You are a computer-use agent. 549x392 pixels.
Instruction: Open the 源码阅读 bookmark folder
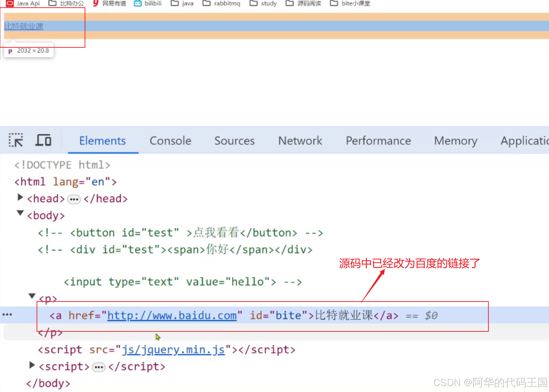(x=303, y=3)
